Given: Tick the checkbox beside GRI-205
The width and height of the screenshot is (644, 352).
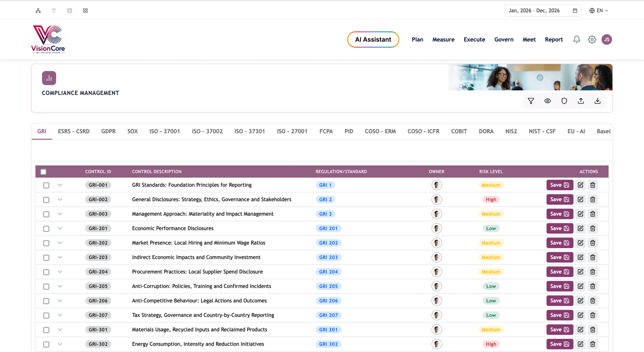Looking at the screenshot, I should click(46, 287).
